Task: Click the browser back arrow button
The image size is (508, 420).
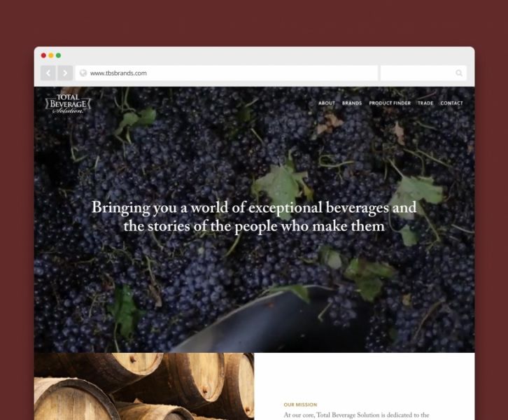Action: [x=48, y=73]
